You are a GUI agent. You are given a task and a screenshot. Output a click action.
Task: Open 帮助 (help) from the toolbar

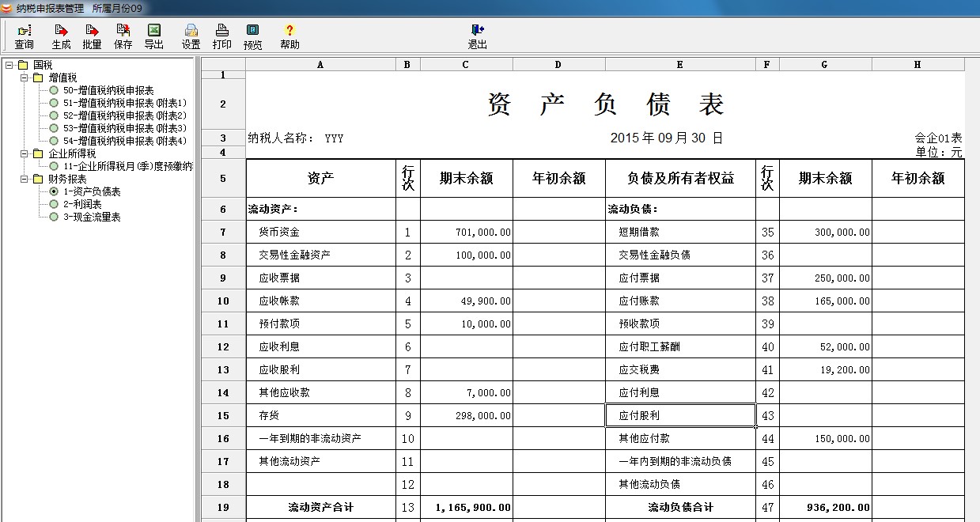coord(289,37)
